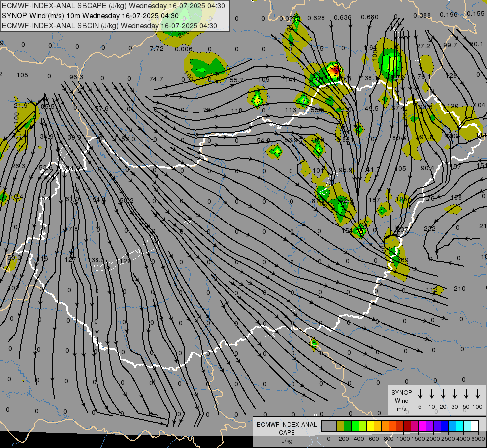Click the map value '95.9'
Viewport: 487px width, 448px height.
(346, 170)
